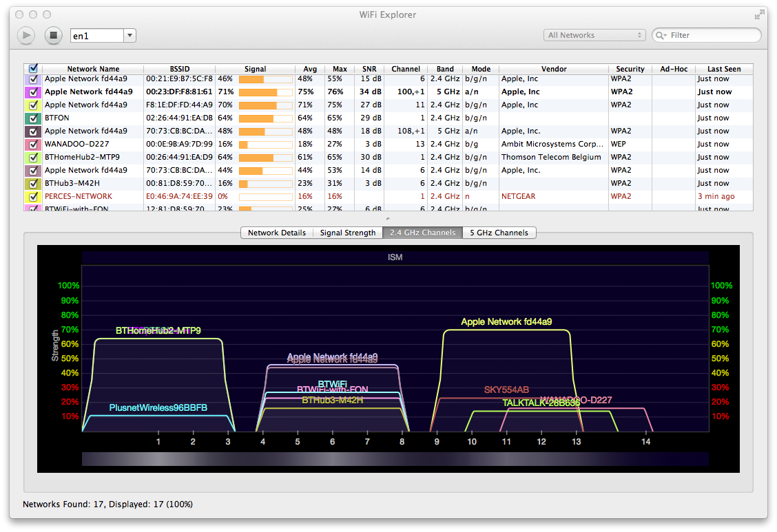Click the ISM band header in chart
Viewport: 777px width, 532px height.
395,257
